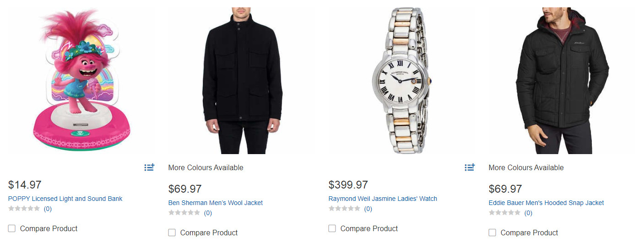This screenshot has height=244, width=644.
Task: Click the Eddie Bauer hooded jacket image
Action: coord(562,81)
